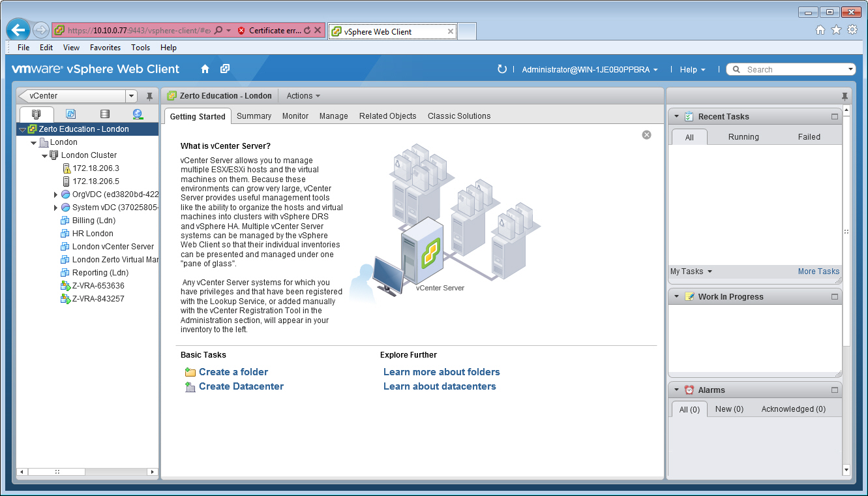Collapse the Work In Progress panel
The image size is (868, 496).
676,297
